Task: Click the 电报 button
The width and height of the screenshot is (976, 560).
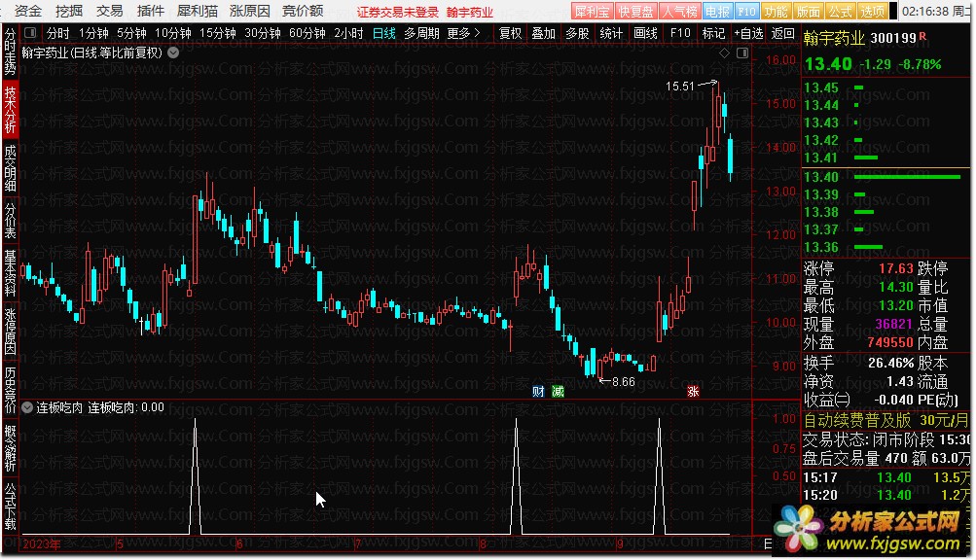Action: tap(717, 12)
